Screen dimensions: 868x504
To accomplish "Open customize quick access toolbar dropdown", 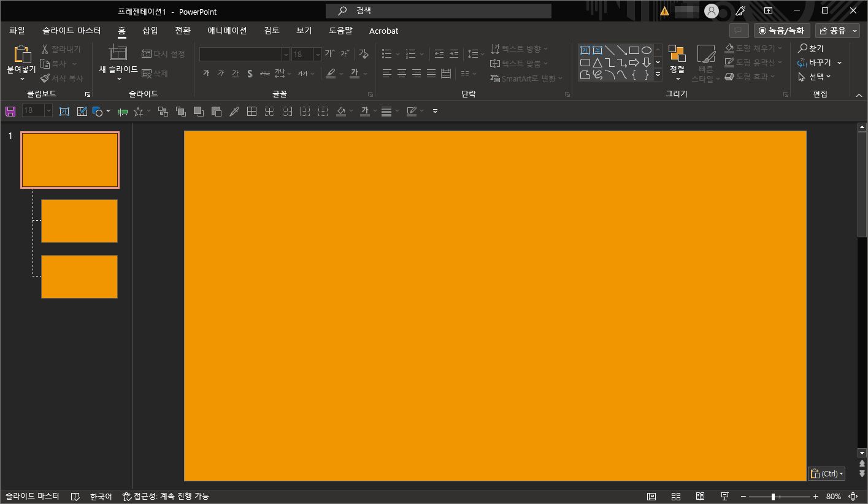I will pos(436,111).
